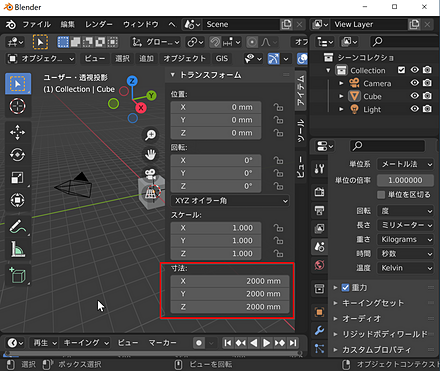This screenshot has height=371, width=440.
Task: Switch to the アイテム sidebar tab
Action: [x=301, y=91]
